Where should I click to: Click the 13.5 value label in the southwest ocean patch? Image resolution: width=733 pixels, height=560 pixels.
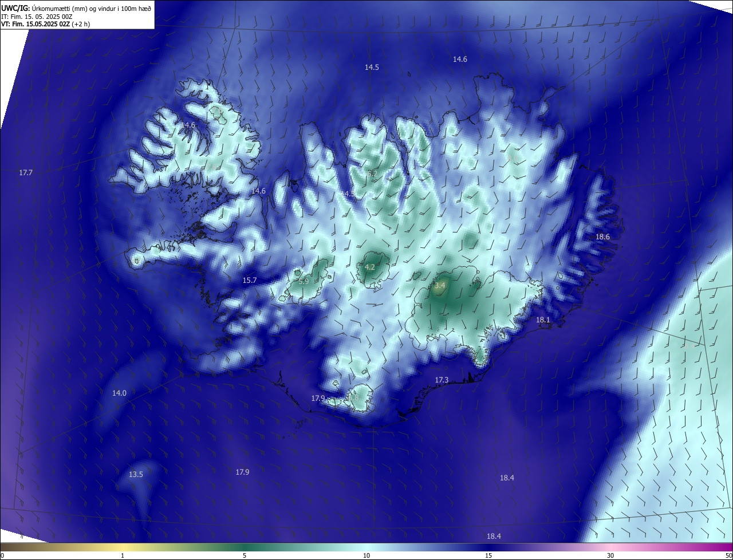point(136,474)
